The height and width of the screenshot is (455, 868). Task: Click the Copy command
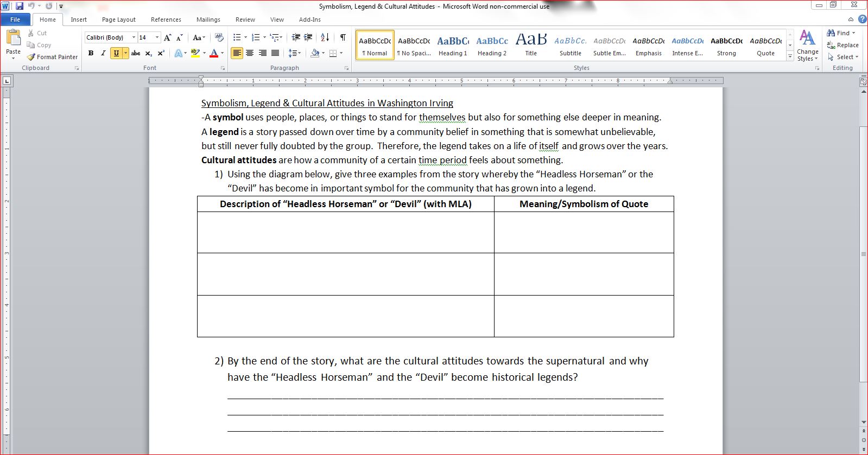pos(39,45)
